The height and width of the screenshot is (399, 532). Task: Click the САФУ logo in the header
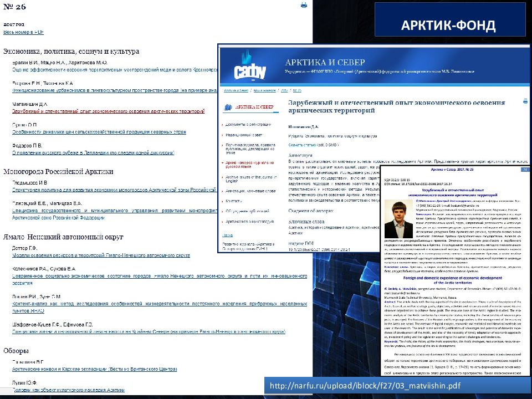tap(250, 65)
